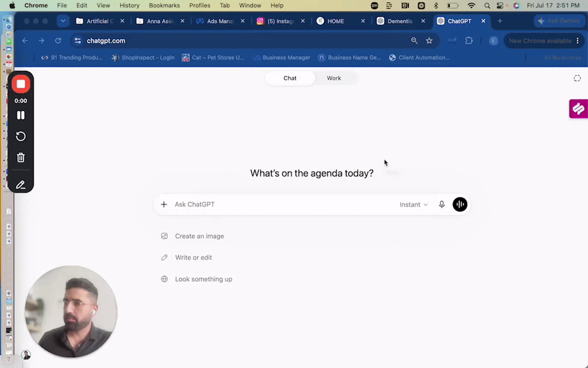Open 91 Trending Products bookmark
Screen dimensions: 588x368
tap(72, 57)
